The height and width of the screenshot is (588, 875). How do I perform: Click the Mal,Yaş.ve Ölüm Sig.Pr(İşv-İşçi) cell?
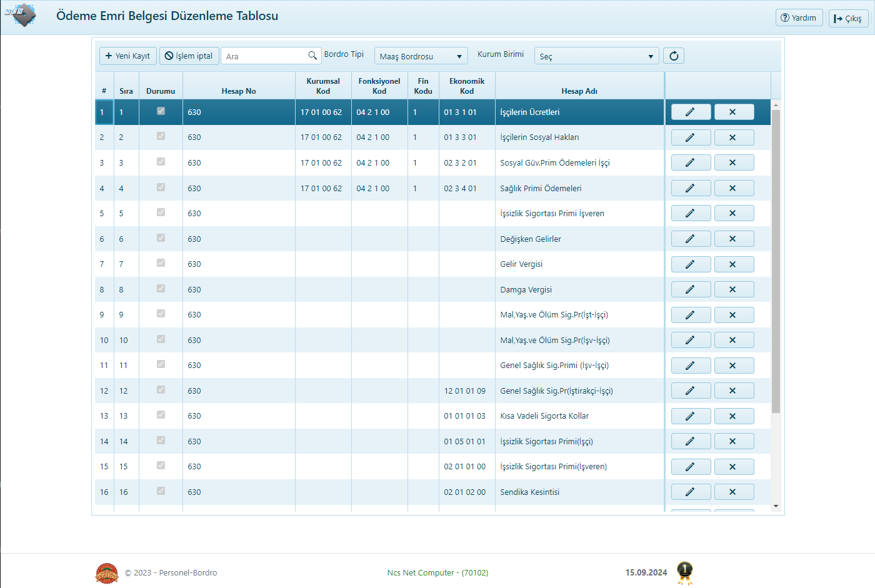tap(579, 340)
